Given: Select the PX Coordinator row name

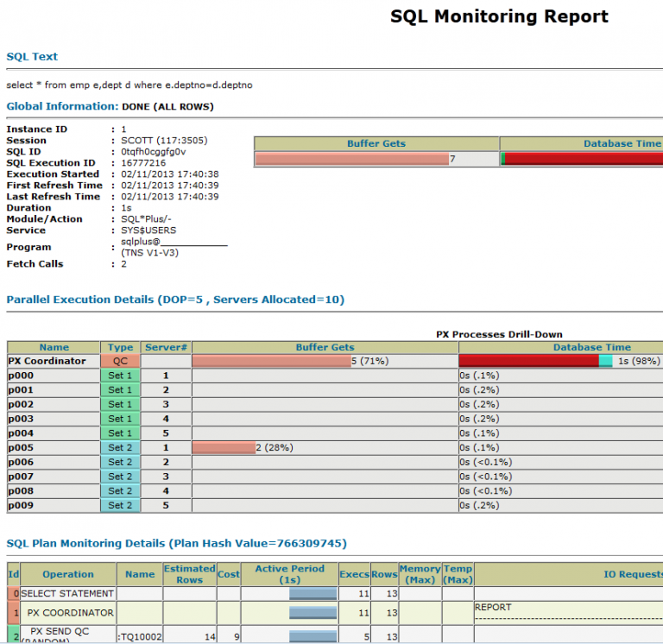Looking at the screenshot, I should tap(47, 361).
